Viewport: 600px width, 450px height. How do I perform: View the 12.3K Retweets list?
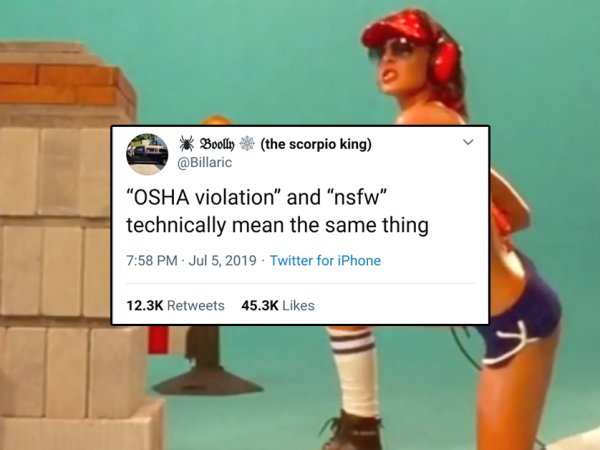175,305
